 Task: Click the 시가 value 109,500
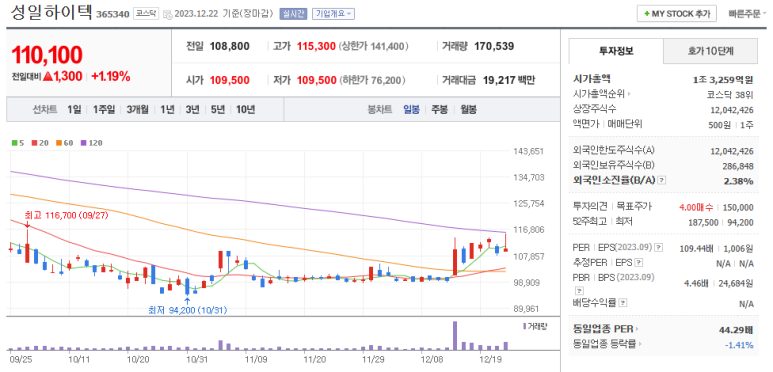click(230, 80)
